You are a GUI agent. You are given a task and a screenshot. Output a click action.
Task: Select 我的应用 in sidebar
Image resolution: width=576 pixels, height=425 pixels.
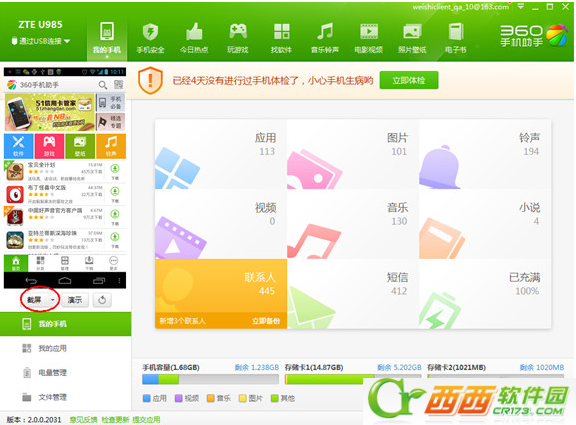[65, 348]
